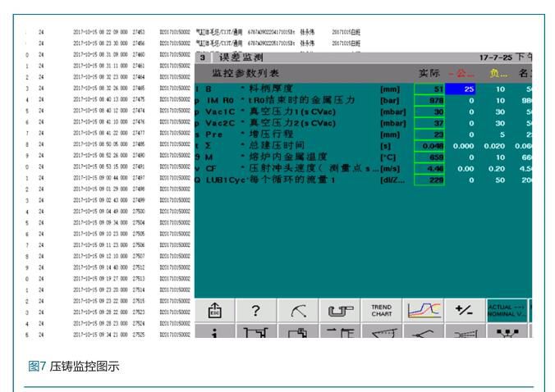Select the 每个循环的流量 1 label
The image size is (555, 392).
pyautogui.click(x=292, y=180)
